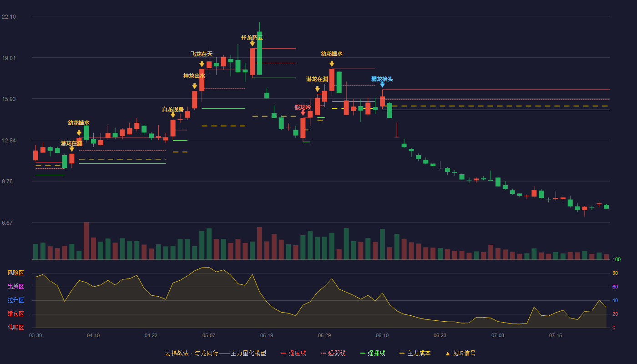Screen dimensions: 637x364
Task: Click the 拉升区 zone label
Action: (x=15, y=300)
